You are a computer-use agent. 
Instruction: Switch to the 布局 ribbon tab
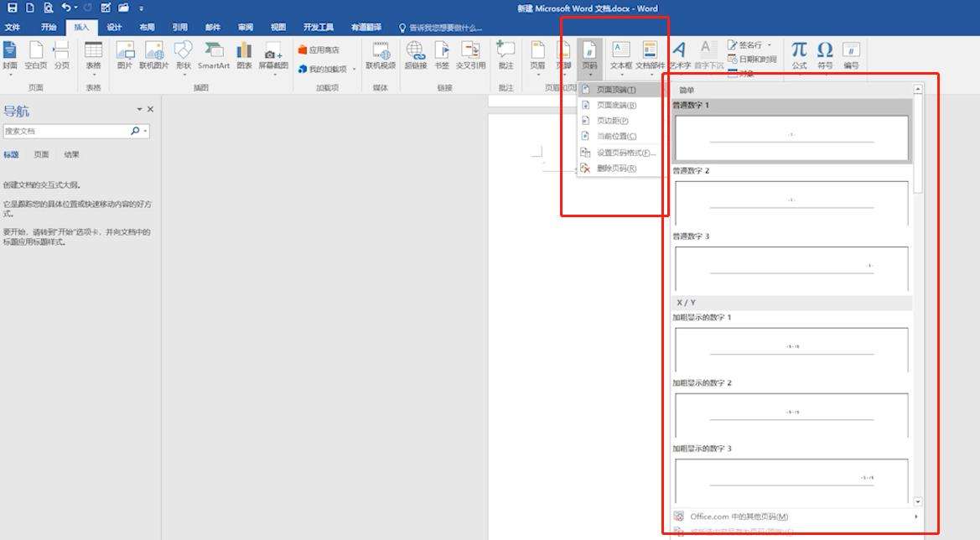[x=147, y=28]
